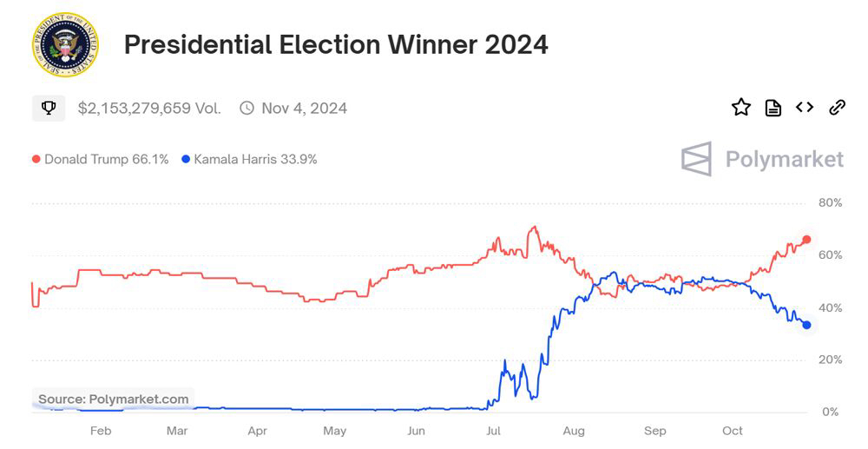Copy the market link via chain icon
The width and height of the screenshot is (868, 449).
(837, 107)
